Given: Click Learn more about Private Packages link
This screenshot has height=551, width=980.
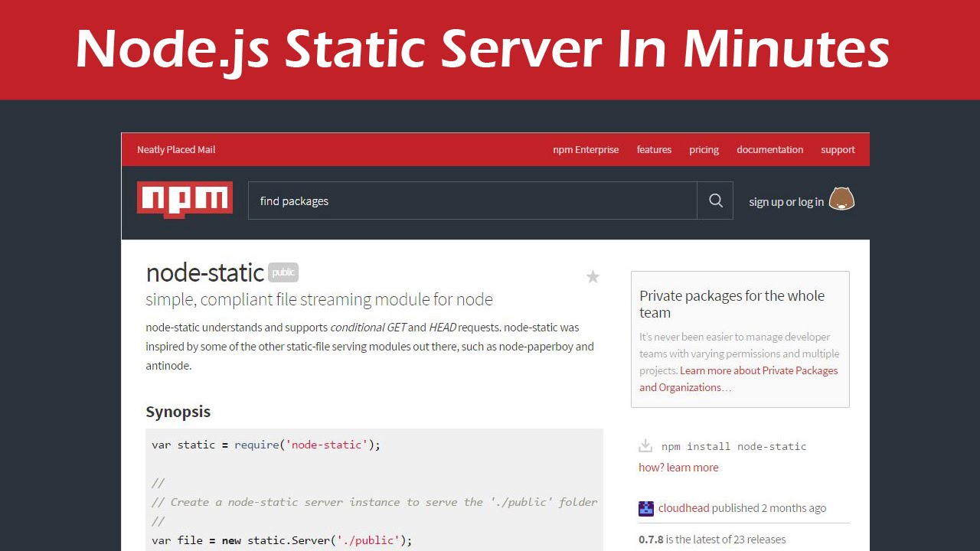Looking at the screenshot, I should (739, 379).
